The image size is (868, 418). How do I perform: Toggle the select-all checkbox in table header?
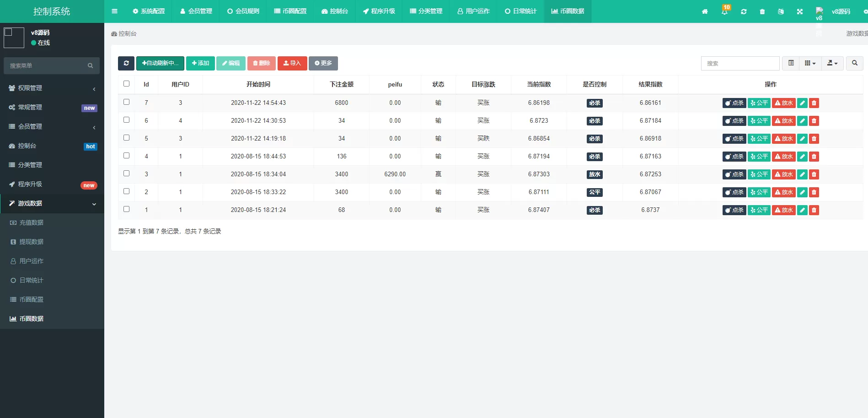pyautogui.click(x=127, y=84)
